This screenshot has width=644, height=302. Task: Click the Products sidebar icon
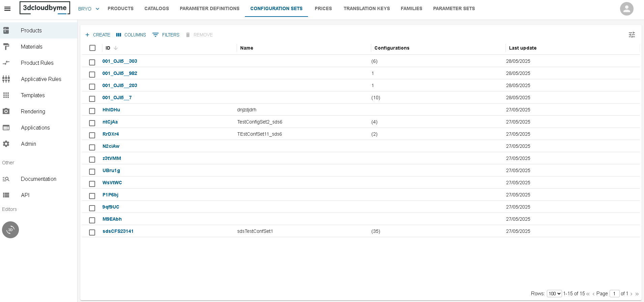tap(6, 30)
